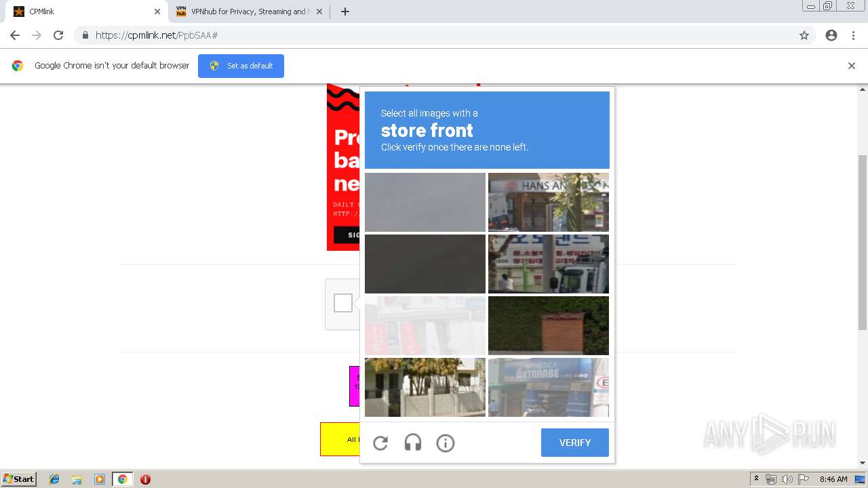
Task: Open a new browser tab
Action: tap(345, 12)
